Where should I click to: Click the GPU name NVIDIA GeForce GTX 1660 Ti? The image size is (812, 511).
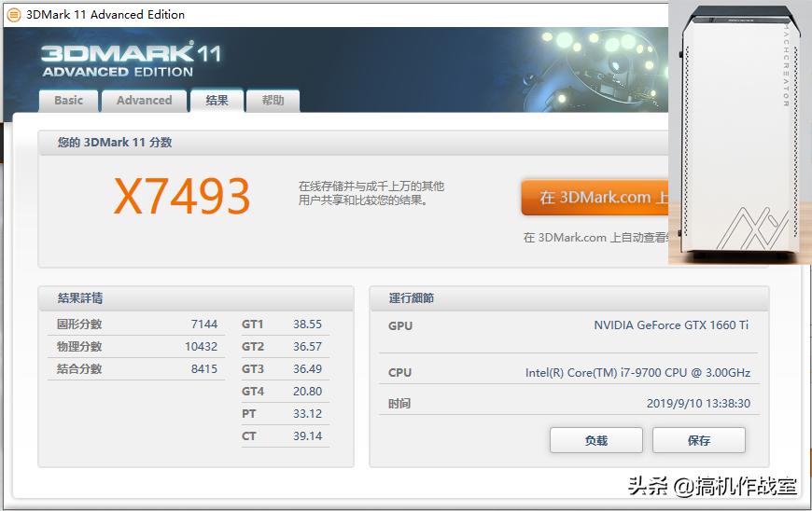tap(671, 325)
